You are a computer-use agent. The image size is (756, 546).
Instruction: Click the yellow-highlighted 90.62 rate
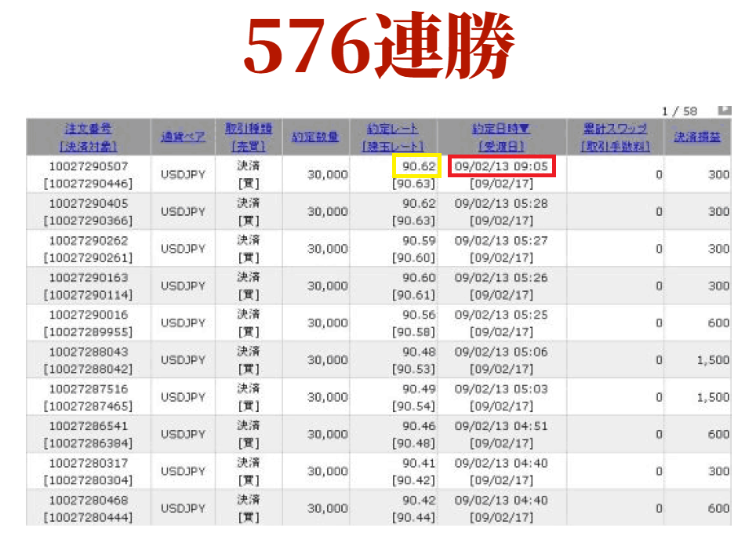tap(416, 166)
